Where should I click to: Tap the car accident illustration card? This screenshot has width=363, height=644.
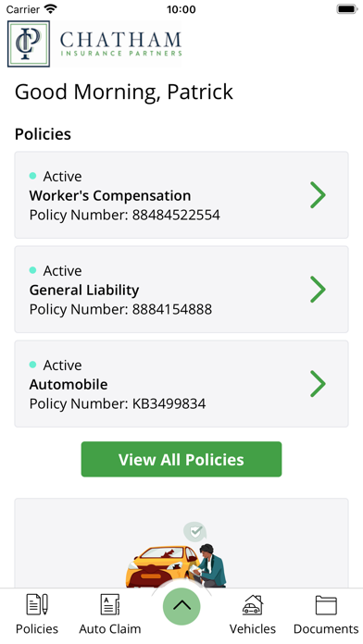click(181, 543)
